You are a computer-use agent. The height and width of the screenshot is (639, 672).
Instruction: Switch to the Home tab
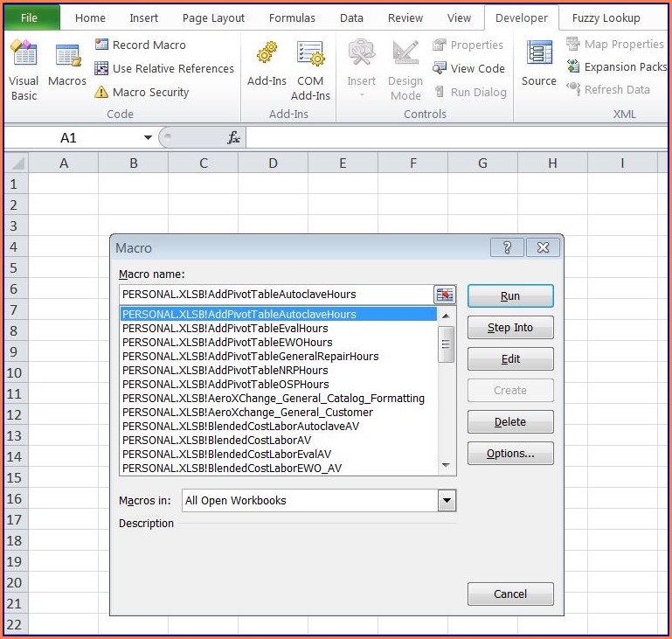(x=90, y=18)
